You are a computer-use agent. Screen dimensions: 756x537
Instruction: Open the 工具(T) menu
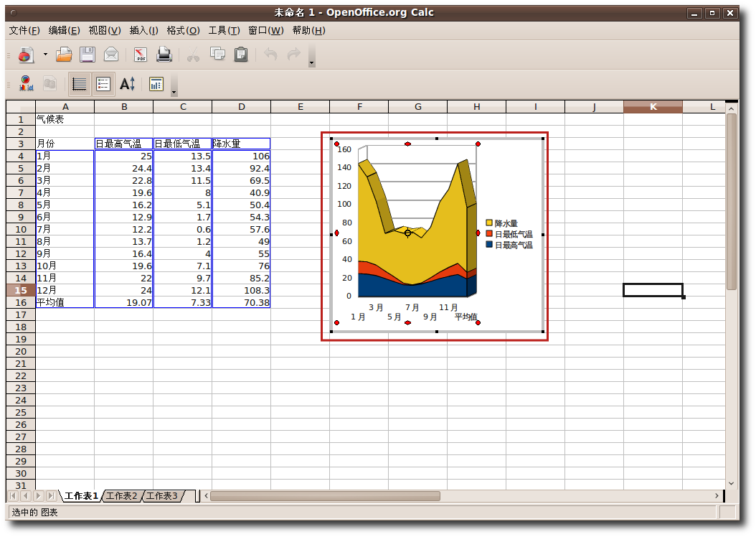(224, 30)
